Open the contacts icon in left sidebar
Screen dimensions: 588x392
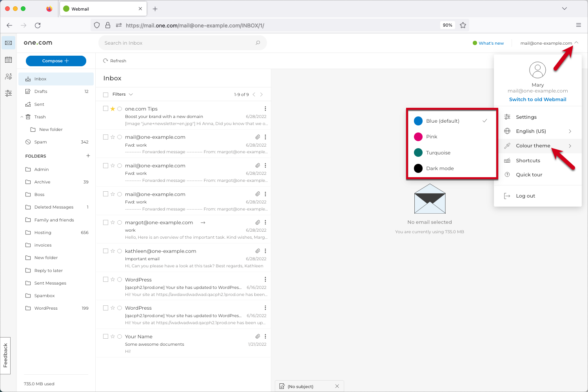(x=8, y=76)
